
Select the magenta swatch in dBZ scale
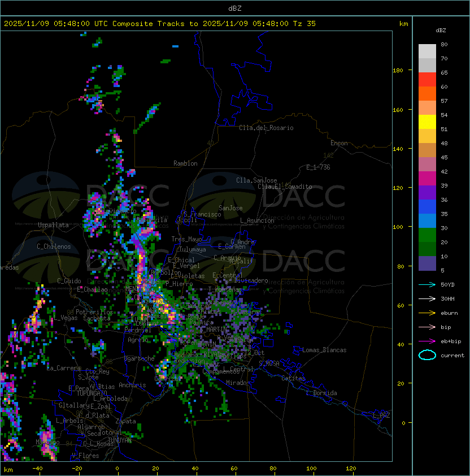(x=427, y=179)
